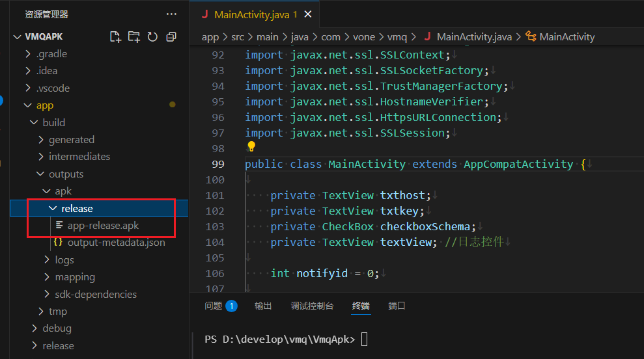
Task: Expand the sdk-dependencies folder
Action: 95,294
